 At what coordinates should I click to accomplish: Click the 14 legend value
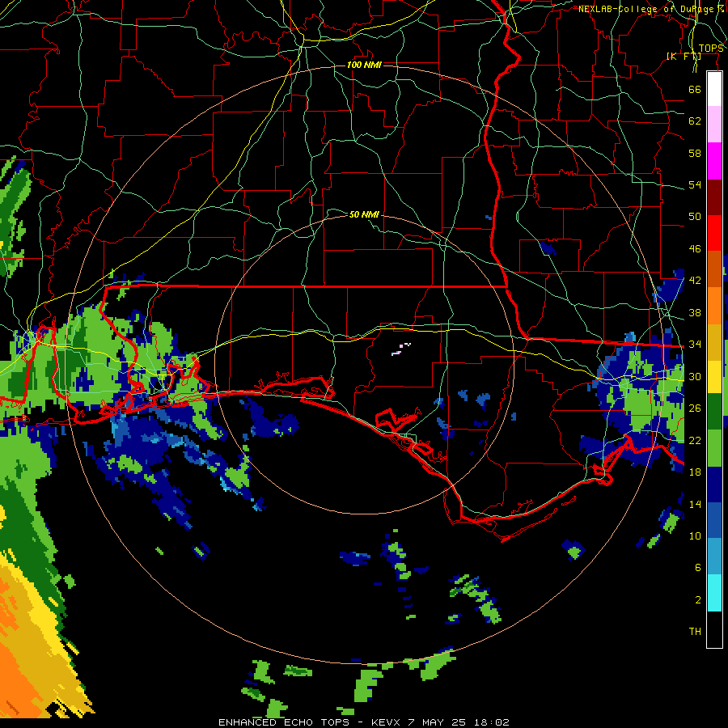click(695, 504)
